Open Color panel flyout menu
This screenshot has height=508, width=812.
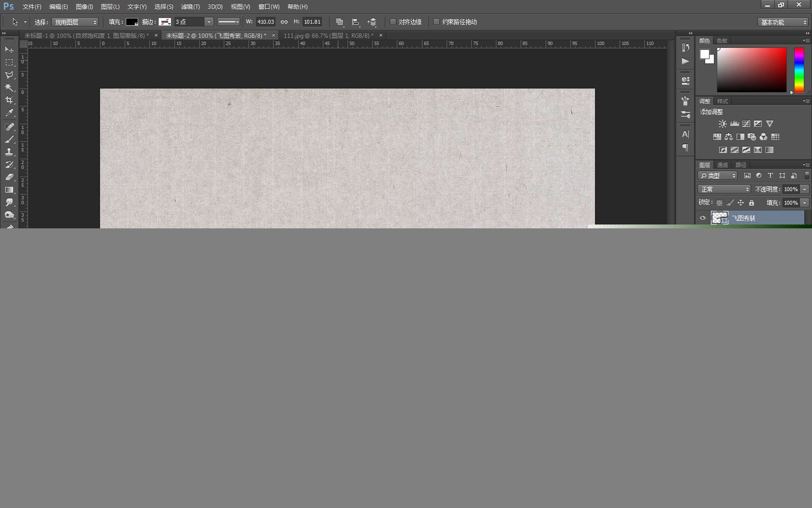pos(806,41)
